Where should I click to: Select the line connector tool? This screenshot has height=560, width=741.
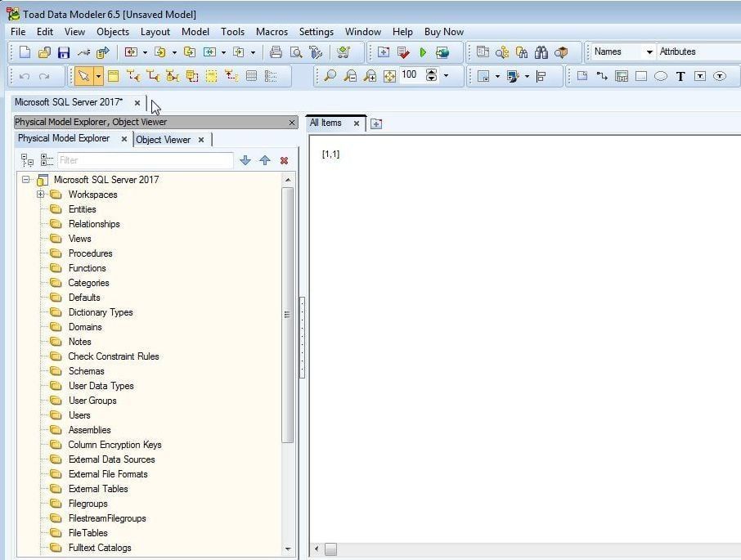[602, 76]
